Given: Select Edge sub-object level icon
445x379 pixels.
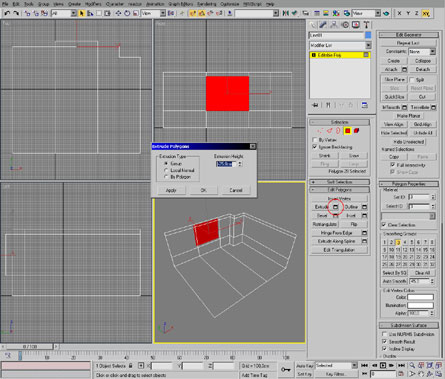Looking at the screenshot, I should coord(330,131).
